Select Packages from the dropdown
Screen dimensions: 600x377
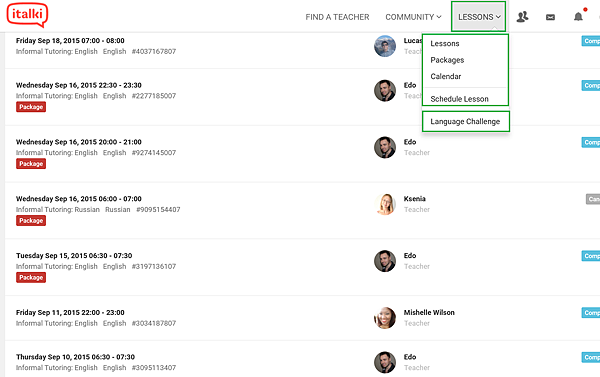pos(447,60)
